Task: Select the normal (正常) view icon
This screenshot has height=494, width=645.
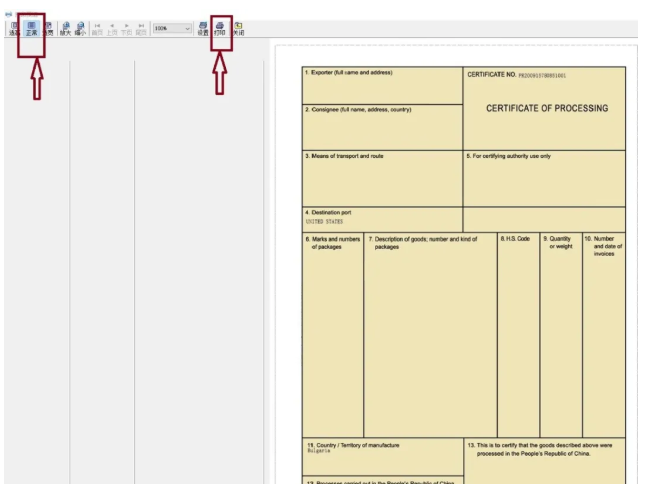Action: pyautogui.click(x=31, y=28)
